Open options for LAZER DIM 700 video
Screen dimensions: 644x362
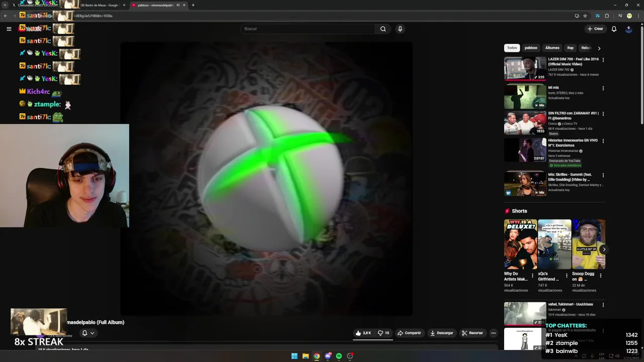[x=603, y=60]
